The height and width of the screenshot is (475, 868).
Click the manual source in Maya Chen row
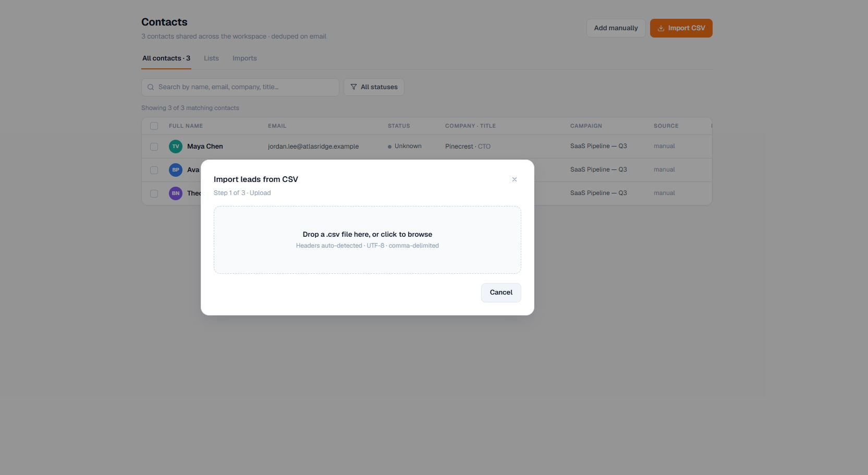[664, 147]
